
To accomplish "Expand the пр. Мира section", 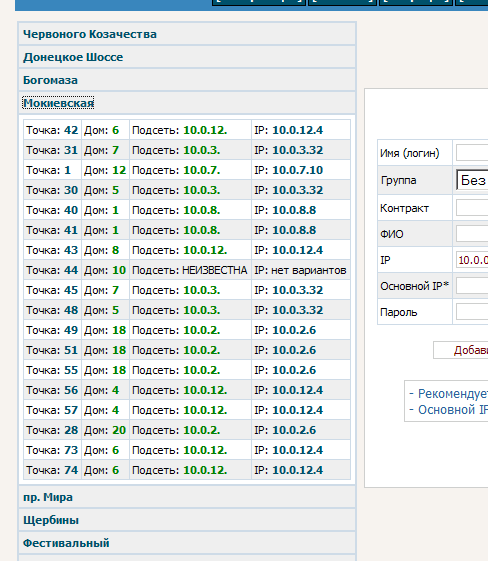I will [48, 497].
